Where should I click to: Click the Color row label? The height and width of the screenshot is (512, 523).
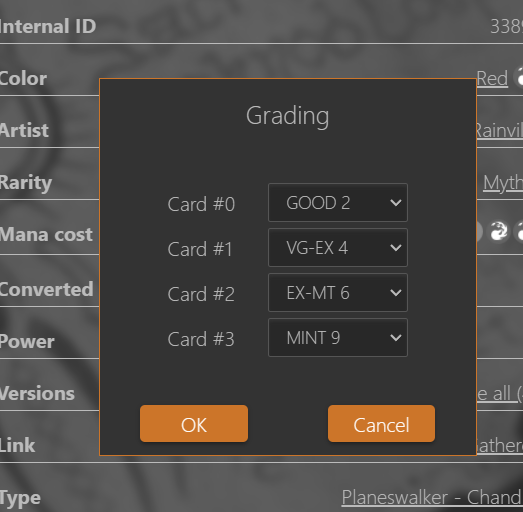(23, 79)
